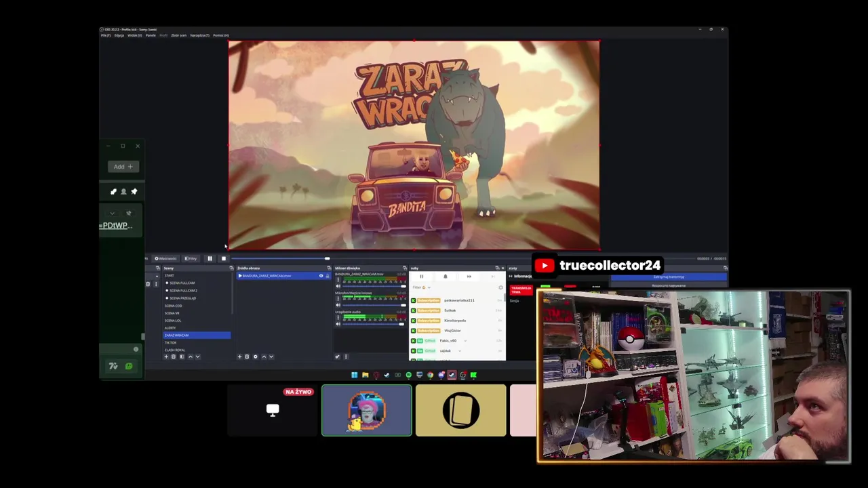Viewport: 868px width, 488px height.
Task: Select SCENA VR scene
Action: point(172,313)
